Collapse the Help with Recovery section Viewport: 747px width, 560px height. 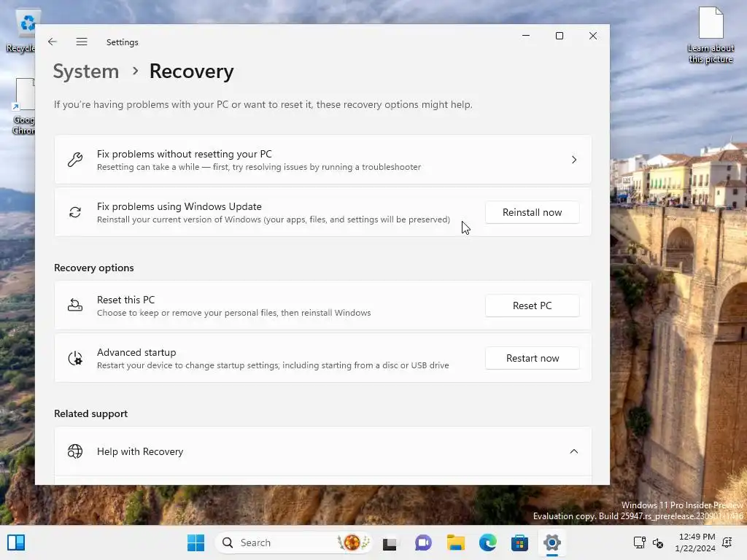574,451
